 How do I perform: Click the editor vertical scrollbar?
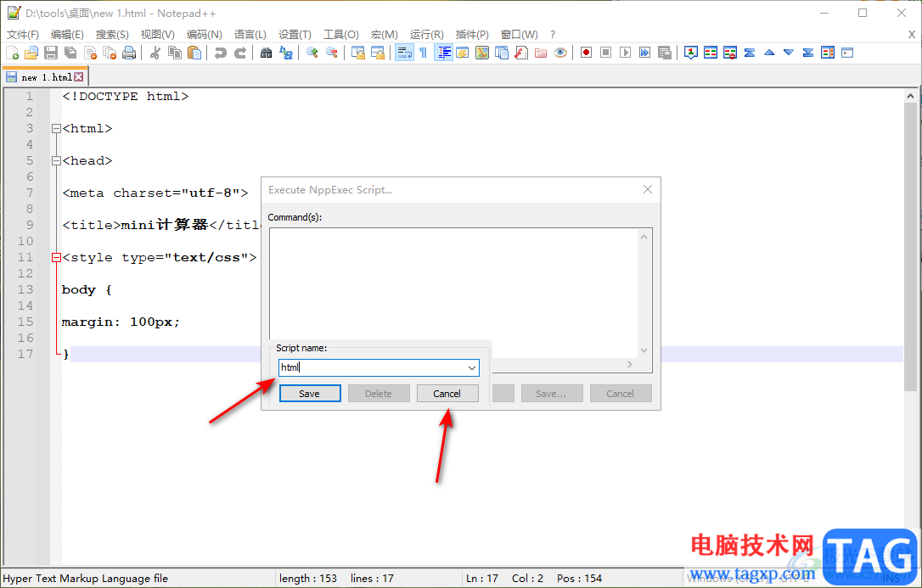[910, 247]
